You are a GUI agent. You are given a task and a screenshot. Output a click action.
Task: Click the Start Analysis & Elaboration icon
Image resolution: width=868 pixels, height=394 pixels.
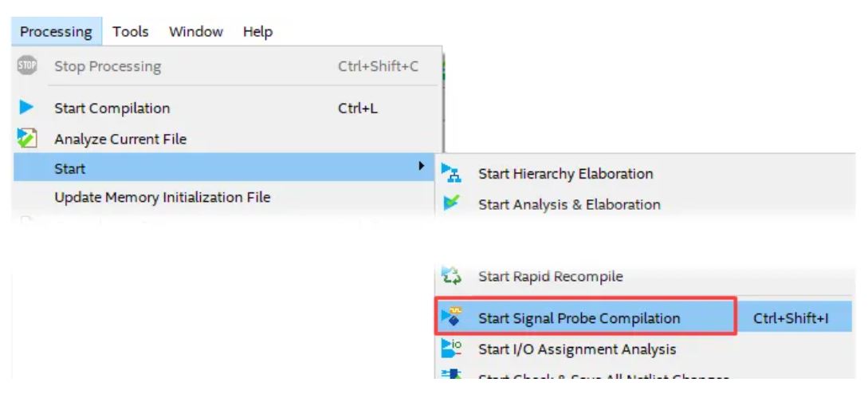(x=452, y=204)
